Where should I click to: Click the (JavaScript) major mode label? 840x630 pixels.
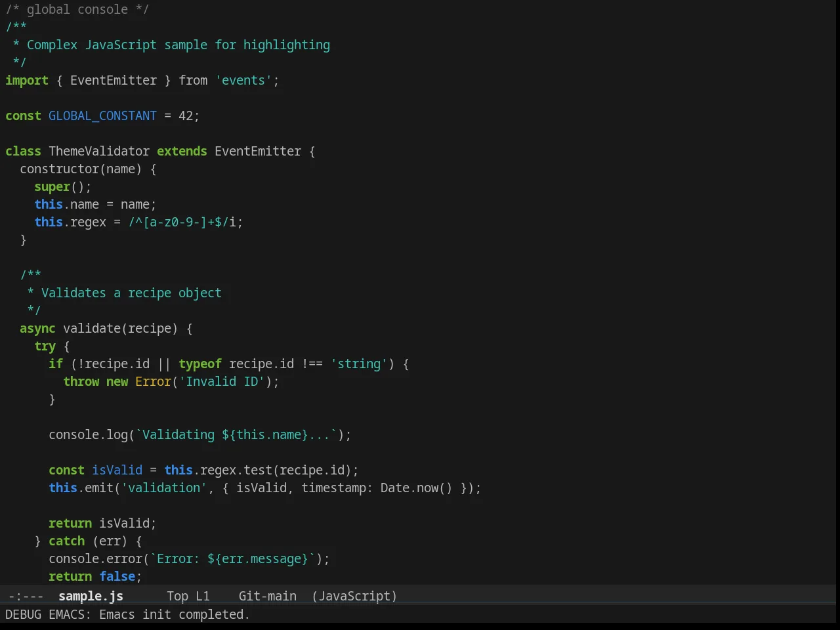[x=354, y=596]
